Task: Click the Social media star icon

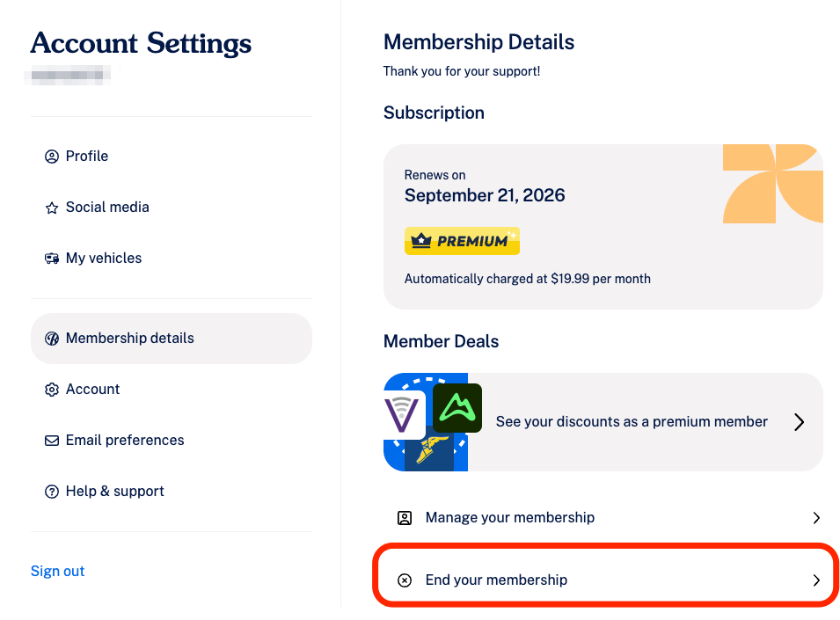Action: tap(51, 208)
